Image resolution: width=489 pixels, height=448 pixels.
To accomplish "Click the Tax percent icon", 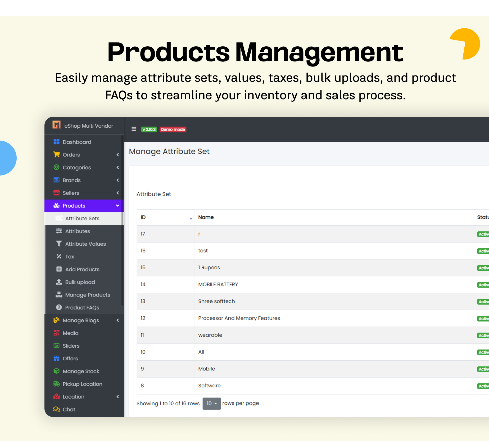I will click(x=59, y=257).
